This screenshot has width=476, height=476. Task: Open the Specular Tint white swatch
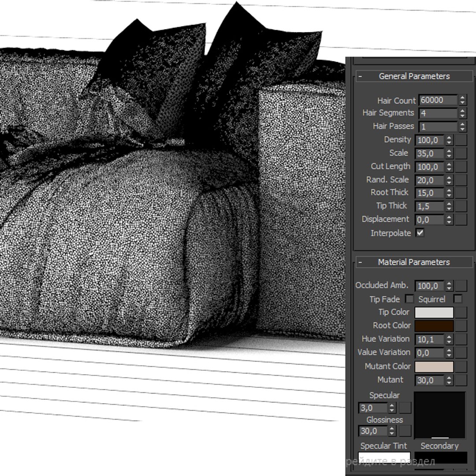(384, 458)
